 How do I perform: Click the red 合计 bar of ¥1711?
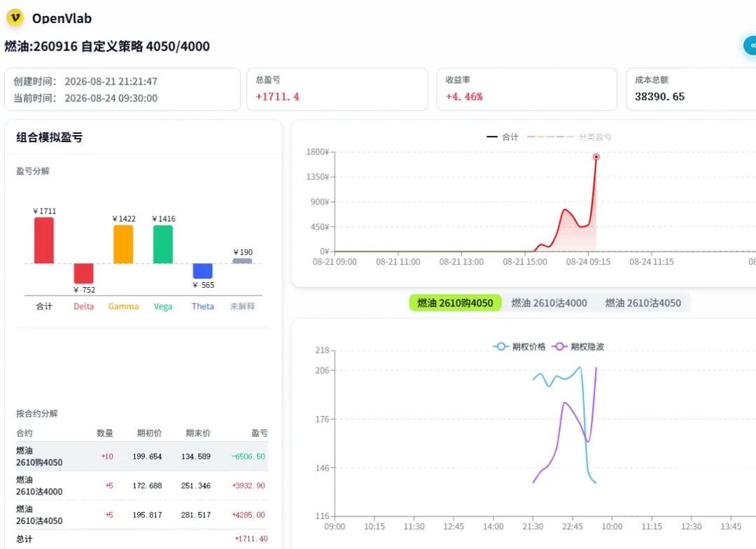pyautogui.click(x=44, y=240)
